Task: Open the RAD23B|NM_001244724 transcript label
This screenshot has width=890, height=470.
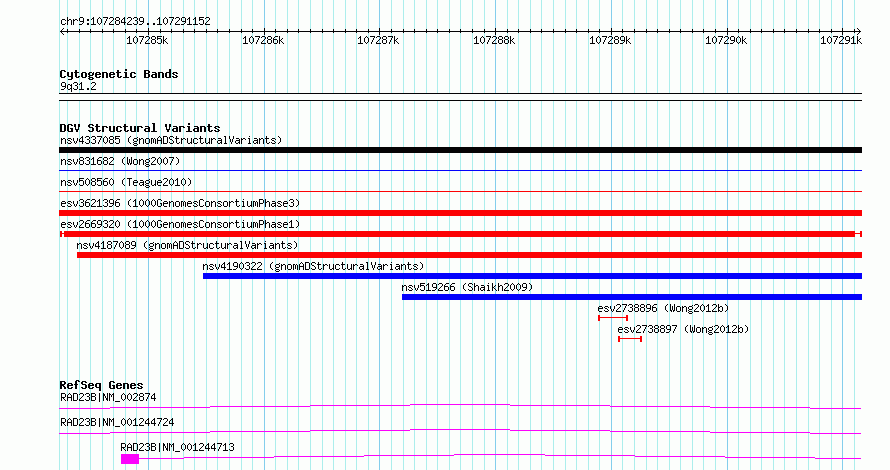Action: (x=117, y=422)
